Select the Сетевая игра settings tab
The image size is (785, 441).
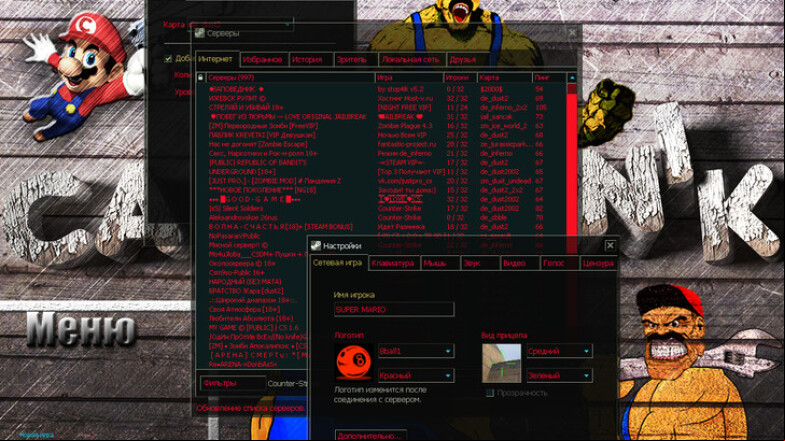338,262
